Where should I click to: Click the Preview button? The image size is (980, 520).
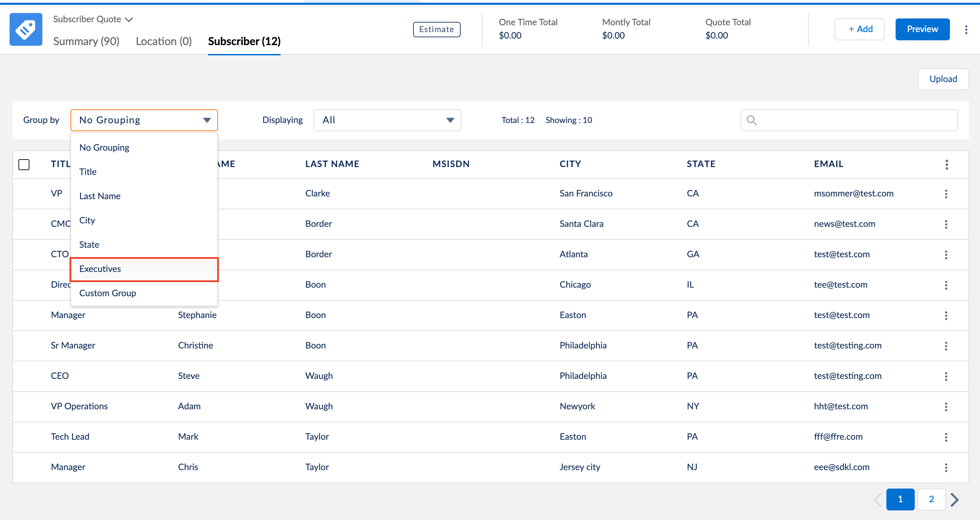coord(922,29)
